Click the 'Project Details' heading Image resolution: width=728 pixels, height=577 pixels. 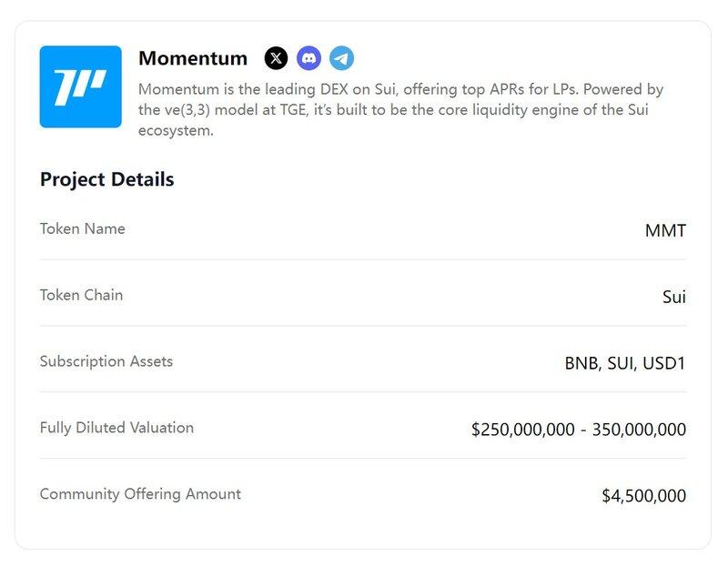tap(106, 179)
